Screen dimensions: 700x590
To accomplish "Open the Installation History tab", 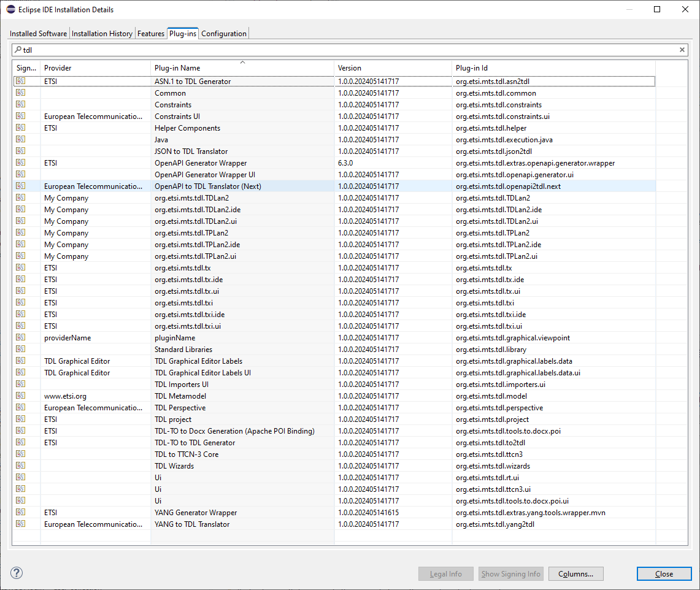I will tap(102, 34).
